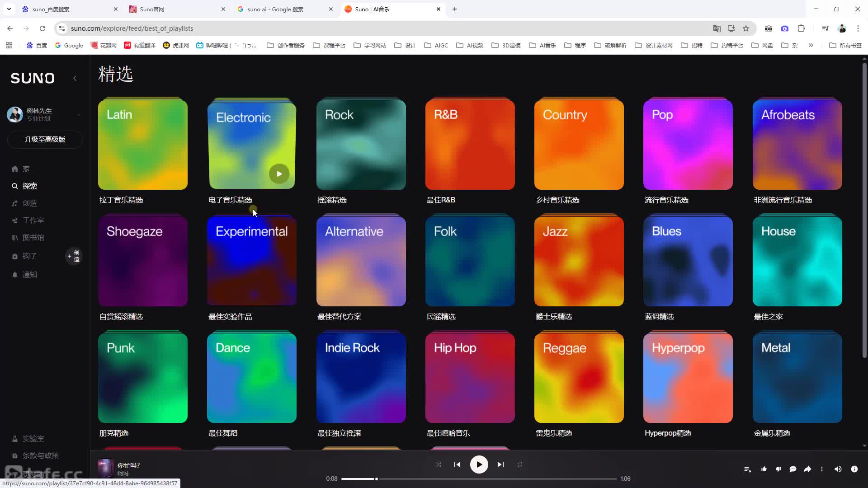The width and height of the screenshot is (868, 488).
Task: Open player more options three dots
Action: pos(822,469)
